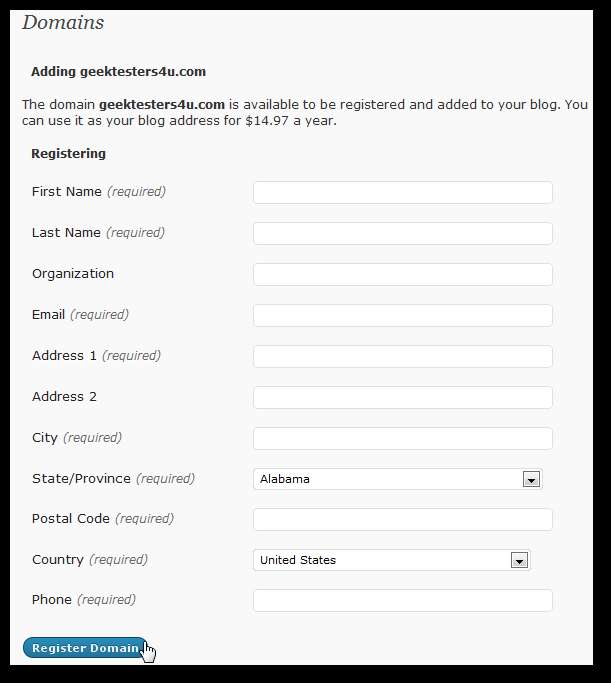Click the Postal Code input field

click(x=402, y=519)
